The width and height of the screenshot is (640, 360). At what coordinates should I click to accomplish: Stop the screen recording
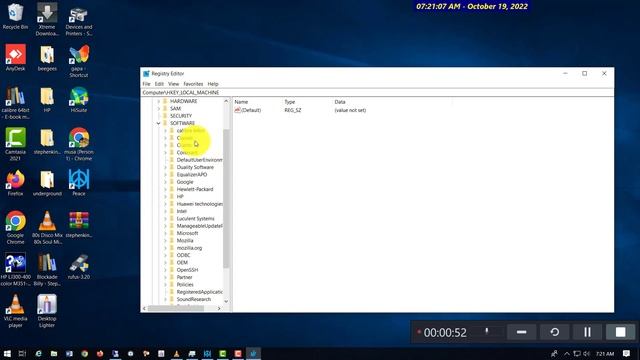[620, 332]
